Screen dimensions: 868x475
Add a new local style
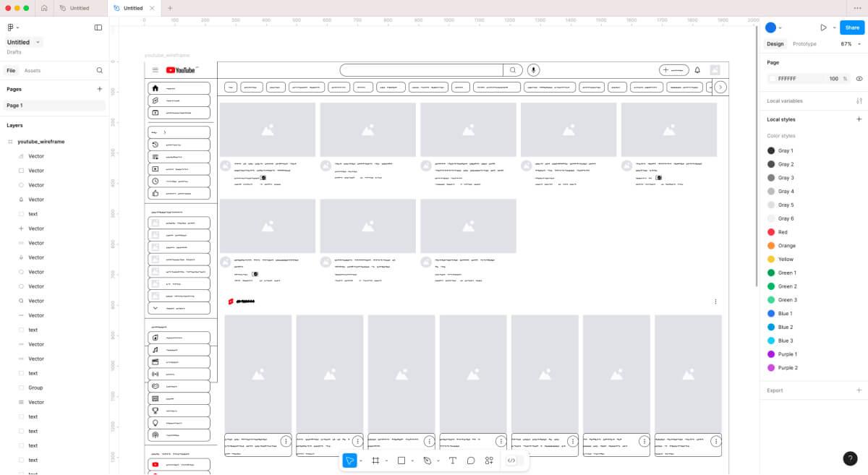[x=859, y=119]
